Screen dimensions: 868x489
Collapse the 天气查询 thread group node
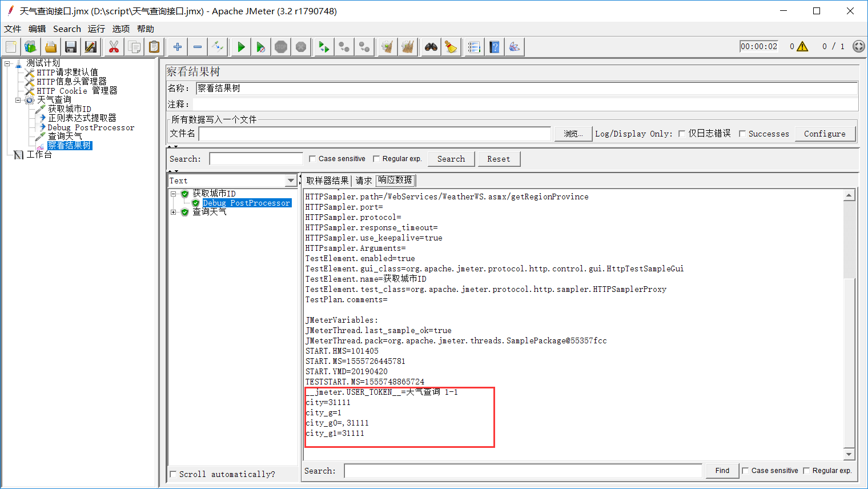point(18,100)
